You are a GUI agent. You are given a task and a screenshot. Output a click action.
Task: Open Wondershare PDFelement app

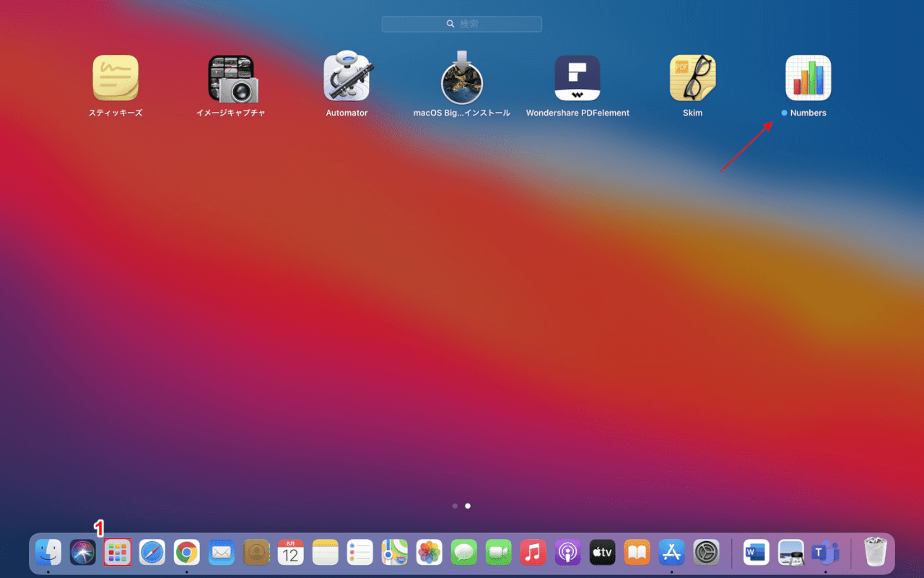point(577,78)
